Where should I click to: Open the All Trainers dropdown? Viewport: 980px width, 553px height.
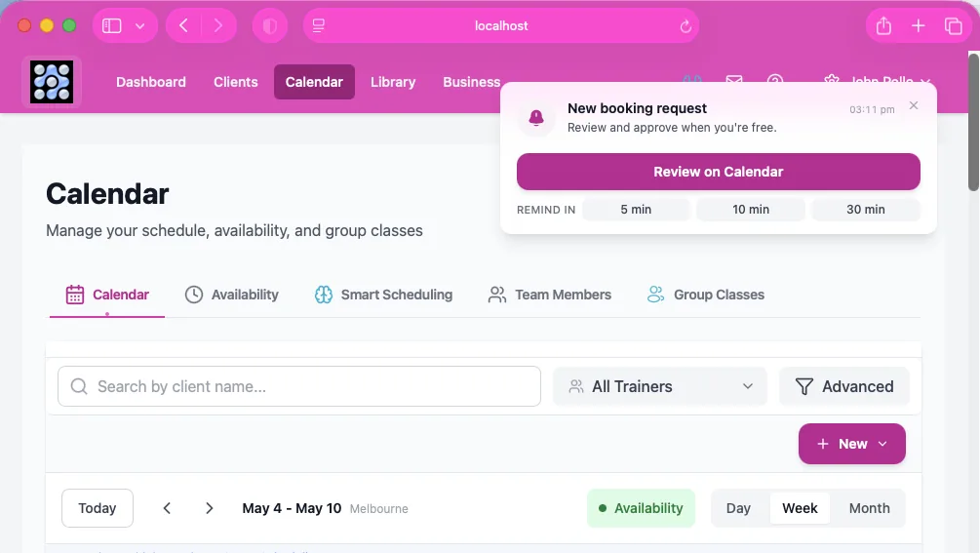tap(660, 386)
